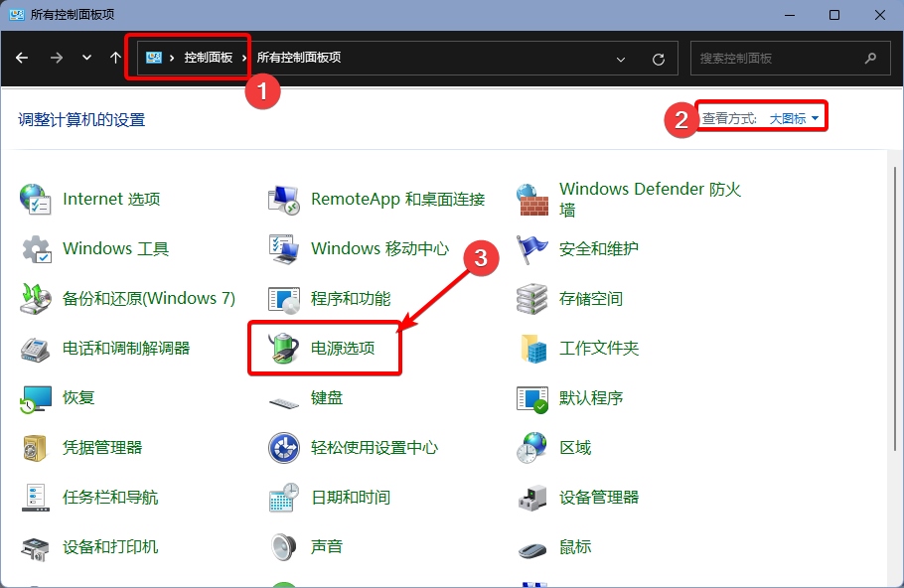The image size is (904, 588).
Task: Click the 电源选项 battery icon
Action: click(x=284, y=349)
